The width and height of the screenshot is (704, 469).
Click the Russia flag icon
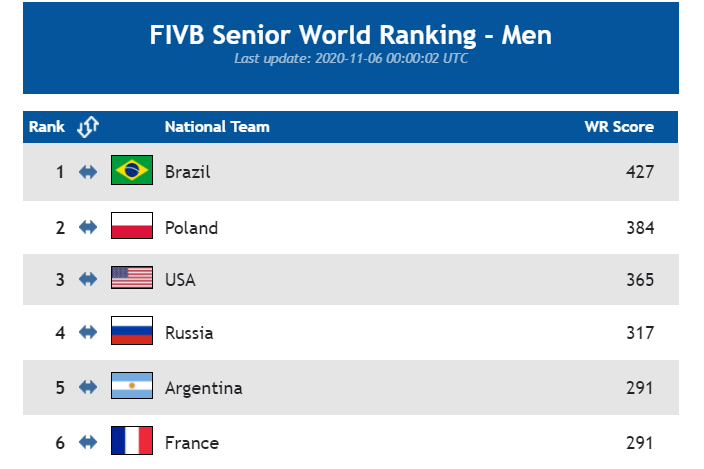click(x=132, y=330)
